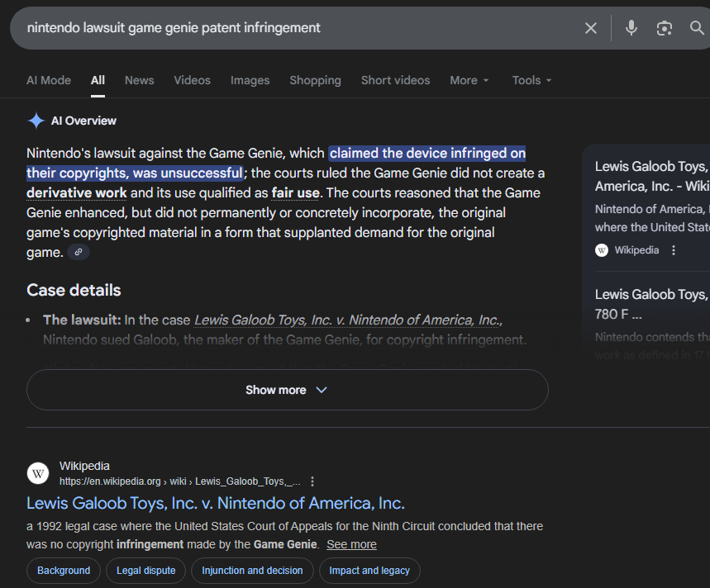Select the All results tab
Viewport: 710px width, 588px height.
(x=98, y=80)
